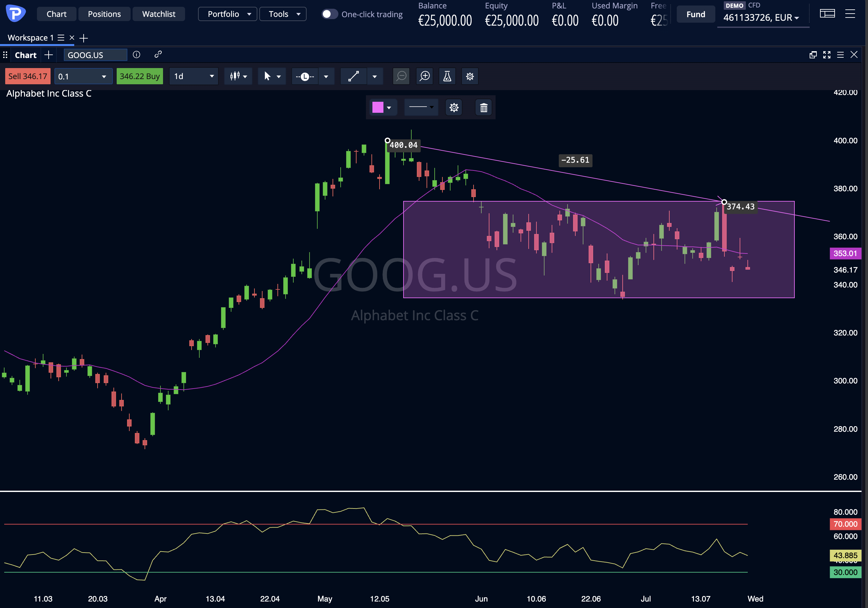The height and width of the screenshot is (608, 868).
Task: Click the Sell 346.17 button
Action: (x=28, y=76)
